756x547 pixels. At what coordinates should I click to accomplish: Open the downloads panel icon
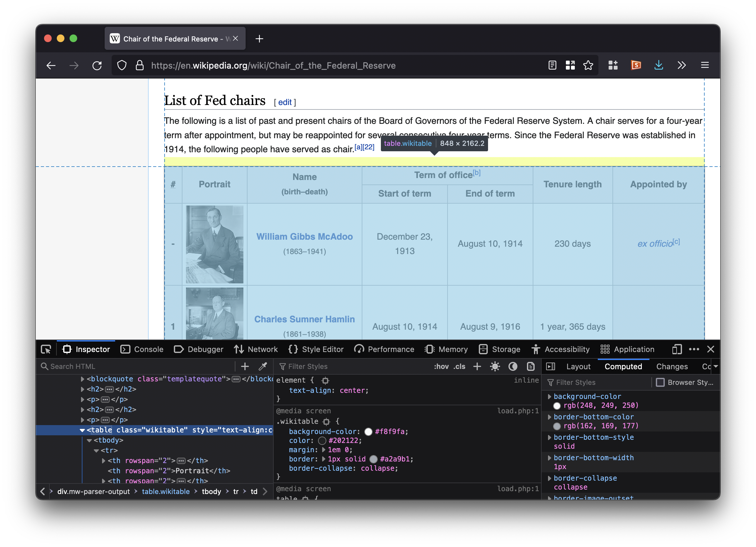[x=658, y=65]
